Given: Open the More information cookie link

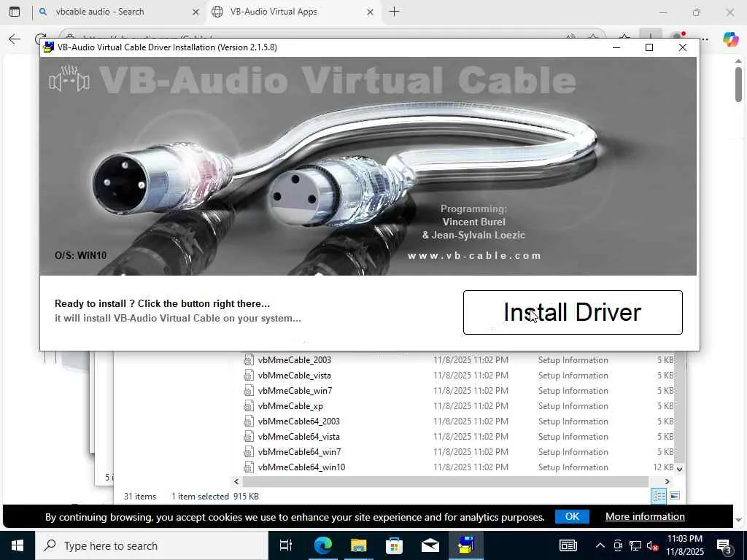Looking at the screenshot, I should pos(645,517).
